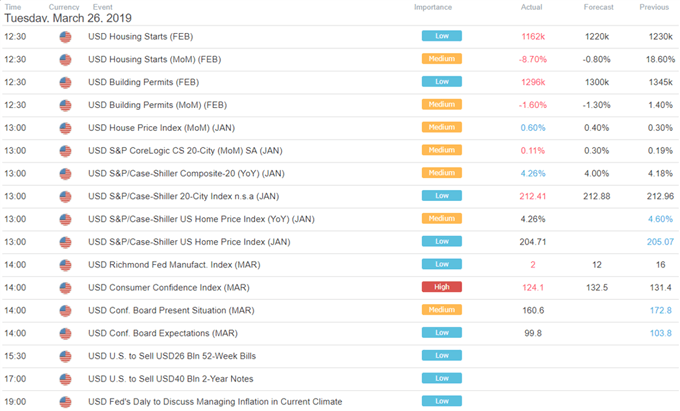Screen dimensions: 680x411
Task: Open USD Consumer Confidence Index (MAR) event
Action: point(169,287)
